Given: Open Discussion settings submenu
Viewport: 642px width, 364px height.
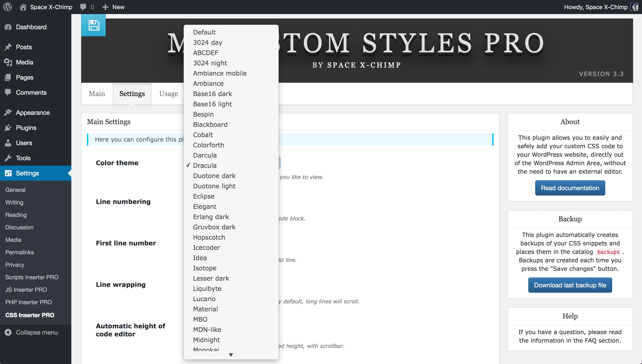Looking at the screenshot, I should point(19,227).
